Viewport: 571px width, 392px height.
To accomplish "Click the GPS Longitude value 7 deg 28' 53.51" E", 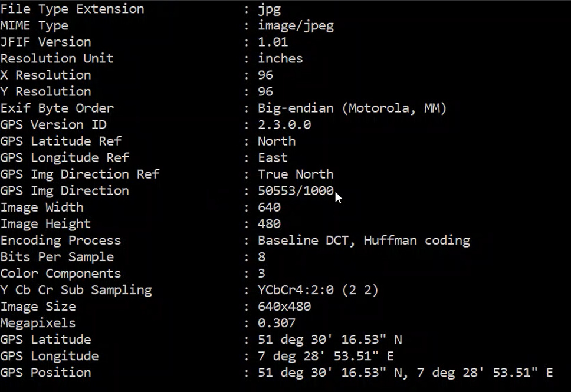I will point(326,356).
